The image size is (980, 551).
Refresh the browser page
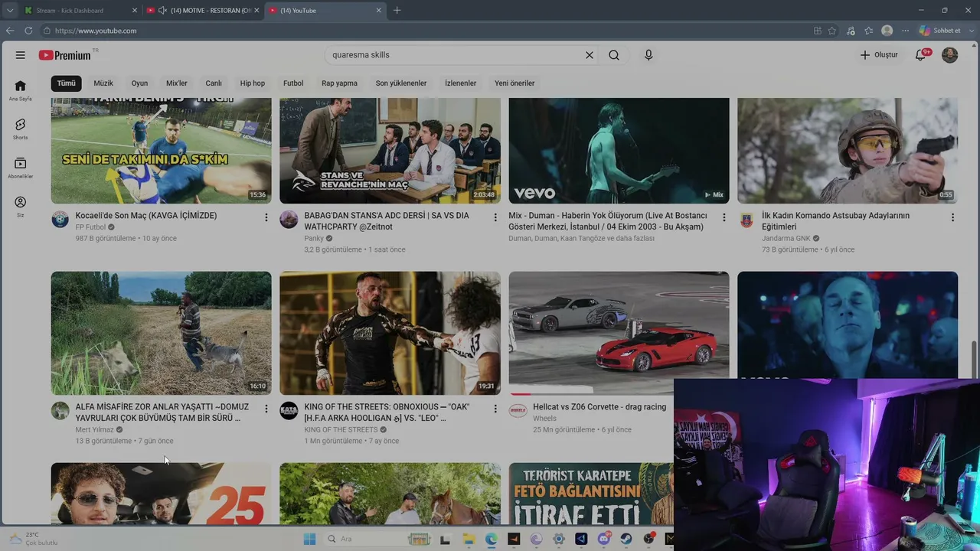[28, 31]
